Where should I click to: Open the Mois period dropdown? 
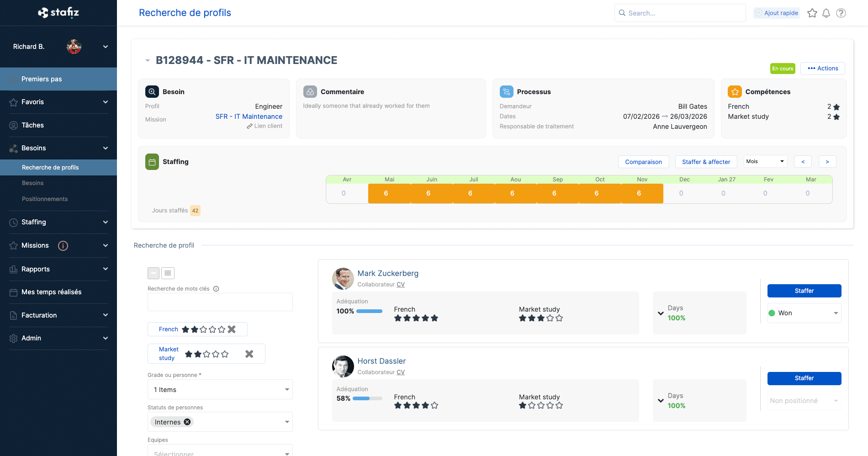coord(765,161)
